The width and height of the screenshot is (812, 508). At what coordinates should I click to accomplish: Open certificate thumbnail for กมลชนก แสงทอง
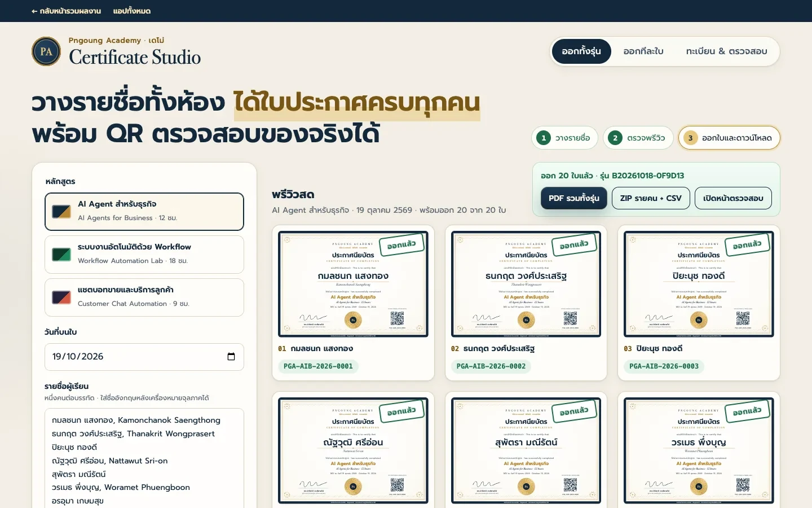[x=353, y=284]
